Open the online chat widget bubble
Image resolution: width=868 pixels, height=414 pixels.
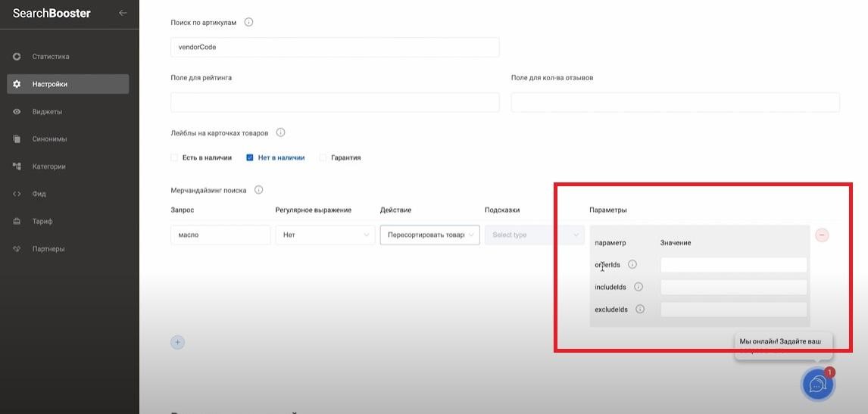click(817, 384)
